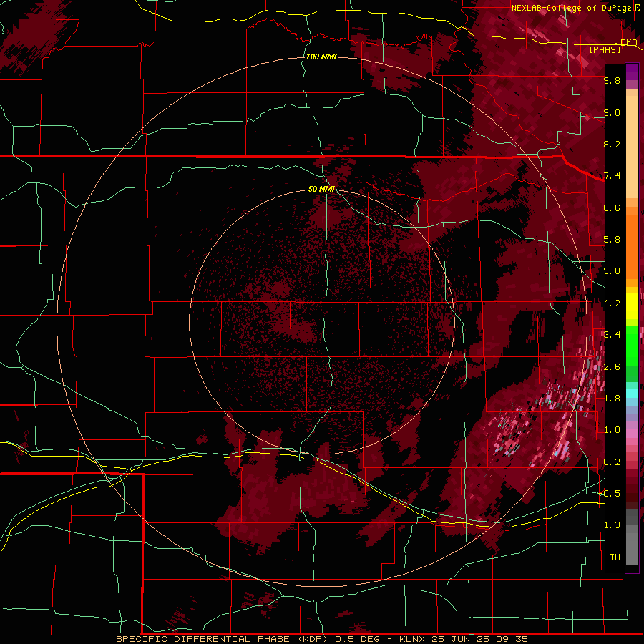Click the 5.8 value on the color scale
Image resolution: width=644 pixels, height=644 pixels.
tap(612, 240)
